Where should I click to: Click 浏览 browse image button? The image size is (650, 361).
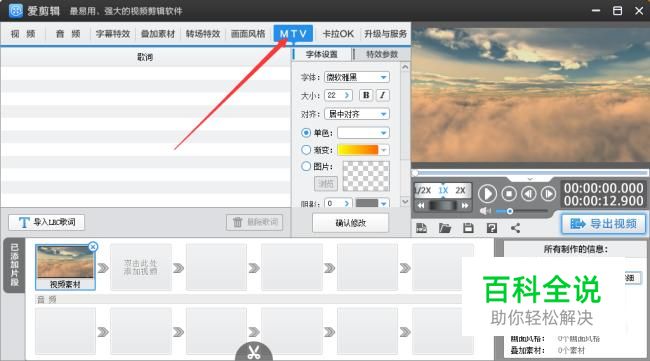326,184
